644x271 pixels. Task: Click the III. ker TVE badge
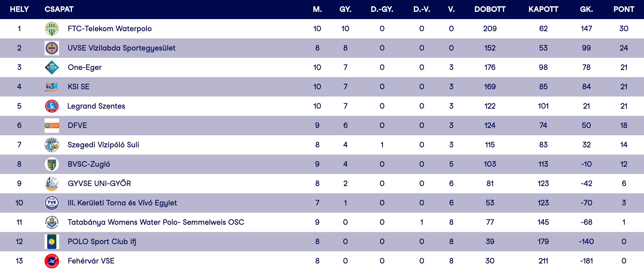tap(52, 203)
